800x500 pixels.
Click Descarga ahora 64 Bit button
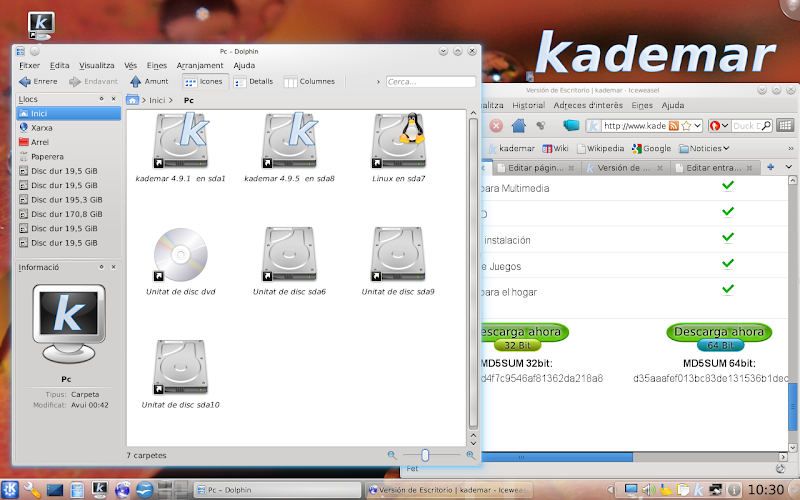click(x=719, y=337)
